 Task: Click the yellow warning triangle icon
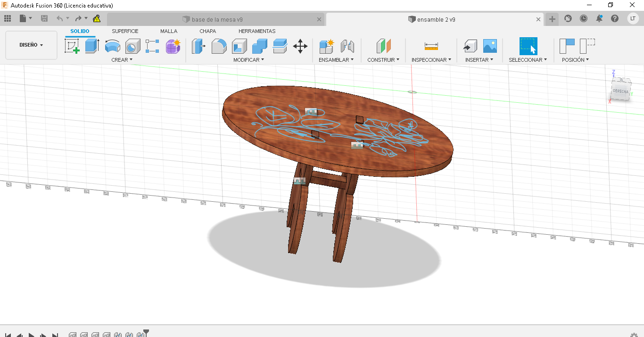coord(97,19)
